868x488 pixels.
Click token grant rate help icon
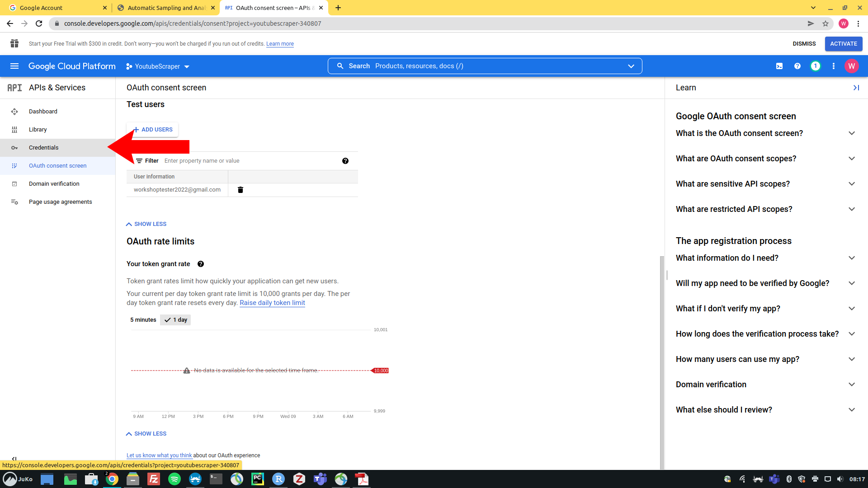tap(201, 264)
